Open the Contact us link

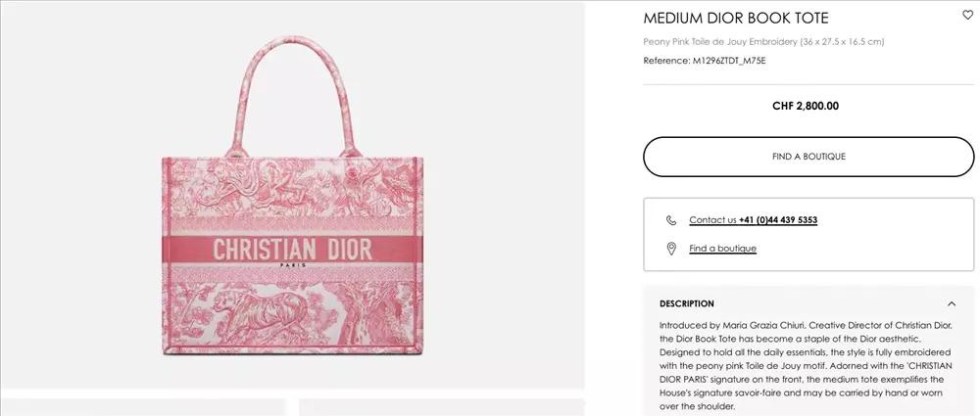click(712, 220)
